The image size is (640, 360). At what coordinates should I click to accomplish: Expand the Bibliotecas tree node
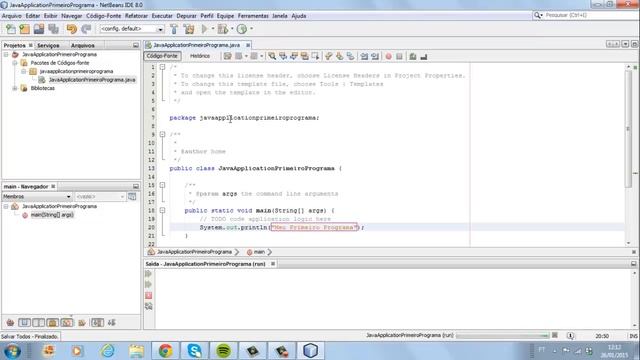click(15, 88)
